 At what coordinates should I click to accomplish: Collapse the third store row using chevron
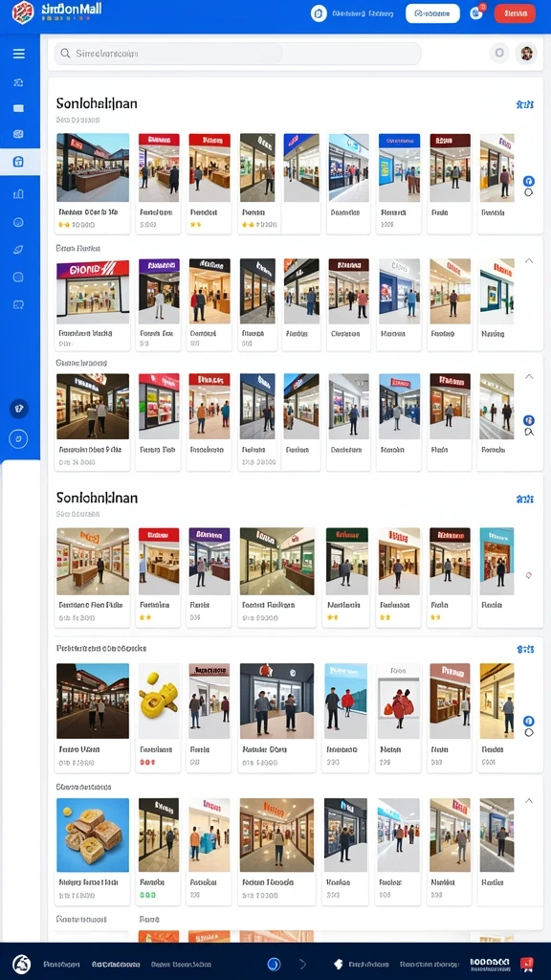click(x=529, y=376)
